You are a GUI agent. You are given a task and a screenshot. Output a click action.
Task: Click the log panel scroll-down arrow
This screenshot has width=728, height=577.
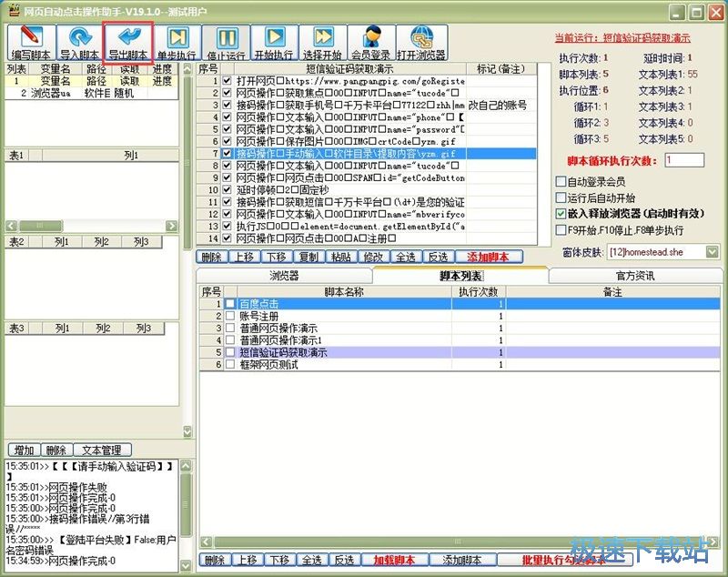[186, 565]
